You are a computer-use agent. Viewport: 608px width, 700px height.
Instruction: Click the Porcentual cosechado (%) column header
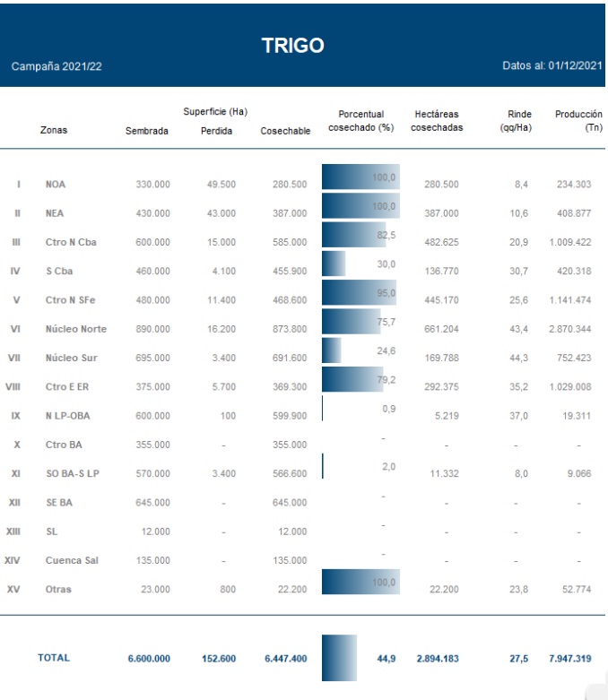coord(360,121)
